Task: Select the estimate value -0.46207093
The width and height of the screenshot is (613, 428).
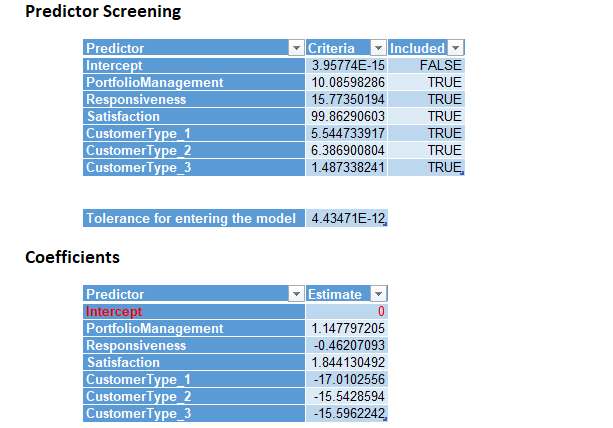Action: click(346, 345)
